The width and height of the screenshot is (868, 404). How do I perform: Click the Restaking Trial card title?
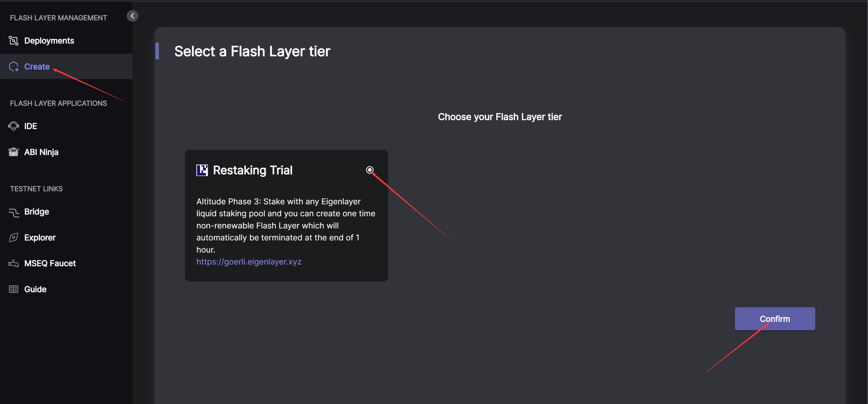click(x=253, y=170)
